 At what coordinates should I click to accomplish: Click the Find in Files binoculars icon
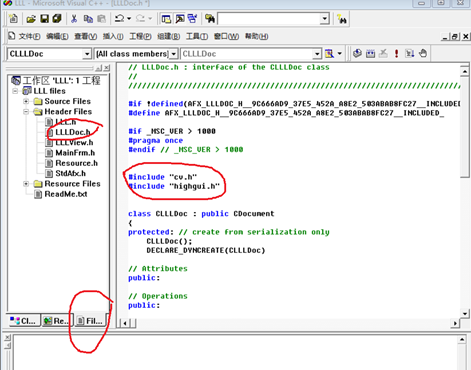210,19
